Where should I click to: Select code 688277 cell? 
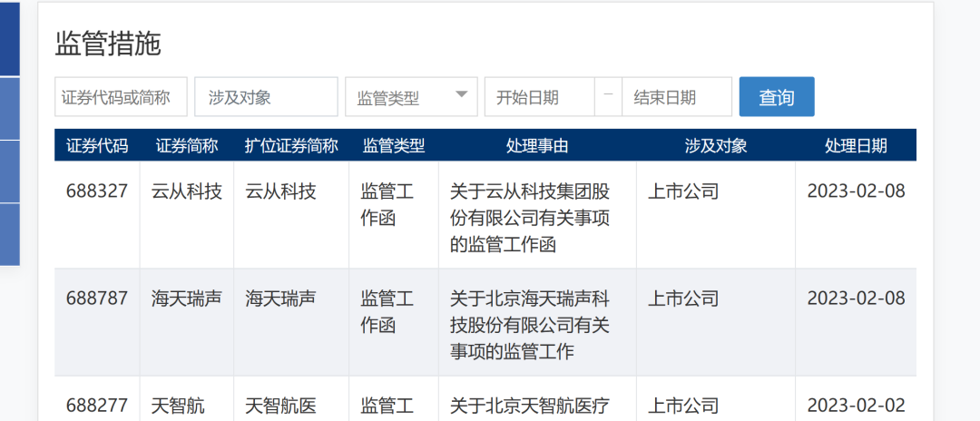coord(97,406)
